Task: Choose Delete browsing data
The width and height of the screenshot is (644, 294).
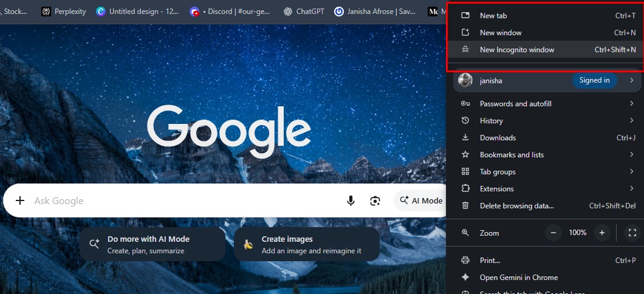Action: pos(544,206)
